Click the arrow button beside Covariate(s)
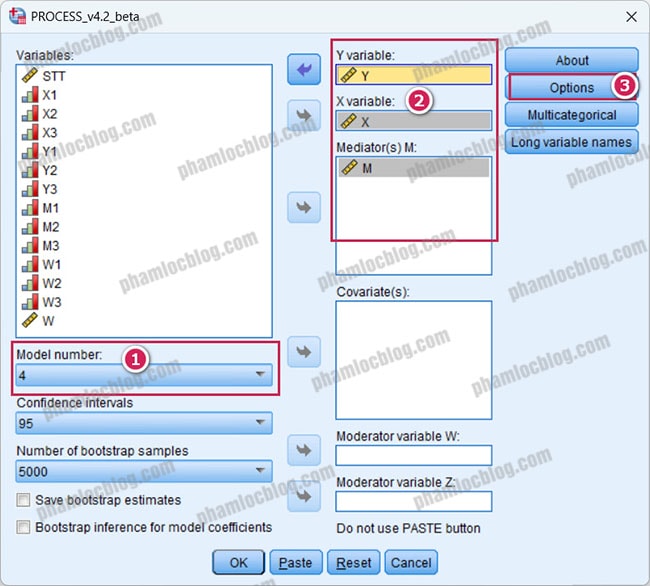The height and width of the screenshot is (586, 650). coord(304,352)
